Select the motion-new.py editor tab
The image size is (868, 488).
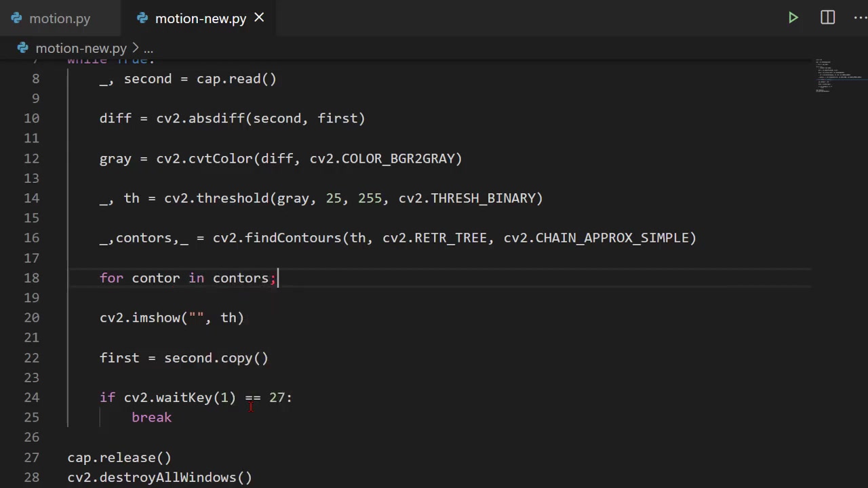200,18
